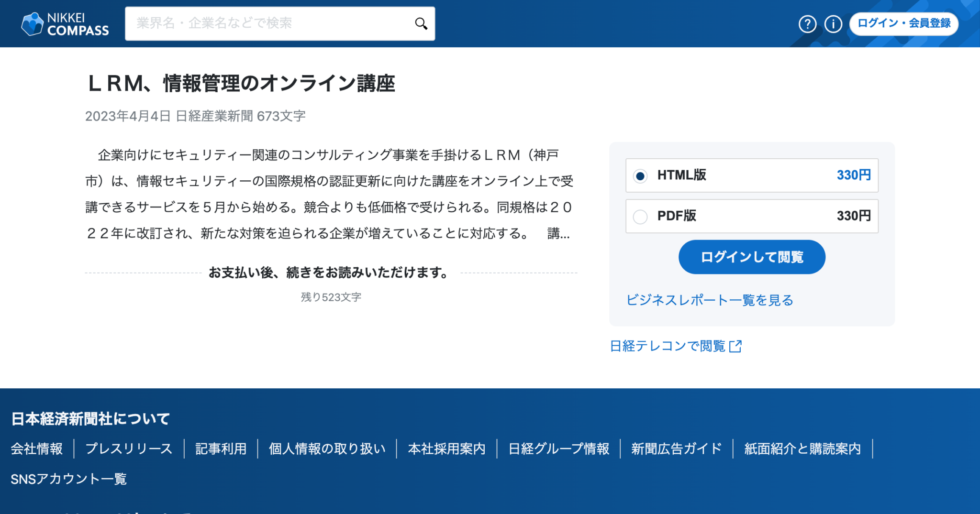Open 会社情報 footer link
The image size is (980, 514).
pos(37,448)
